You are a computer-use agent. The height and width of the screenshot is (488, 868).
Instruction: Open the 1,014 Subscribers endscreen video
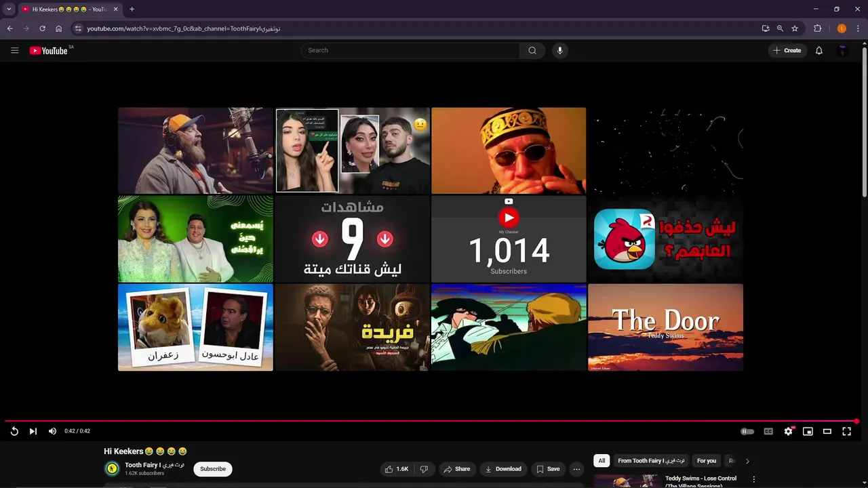pyautogui.click(x=509, y=239)
